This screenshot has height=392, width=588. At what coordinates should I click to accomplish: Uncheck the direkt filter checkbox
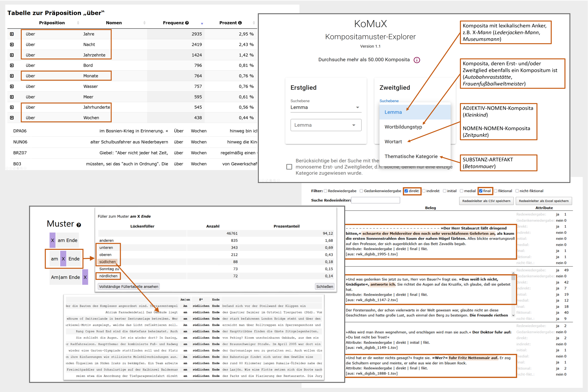[x=406, y=191]
